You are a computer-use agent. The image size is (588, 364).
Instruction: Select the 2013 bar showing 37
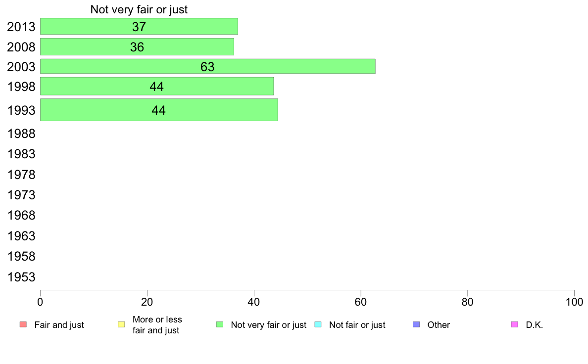(x=139, y=26)
